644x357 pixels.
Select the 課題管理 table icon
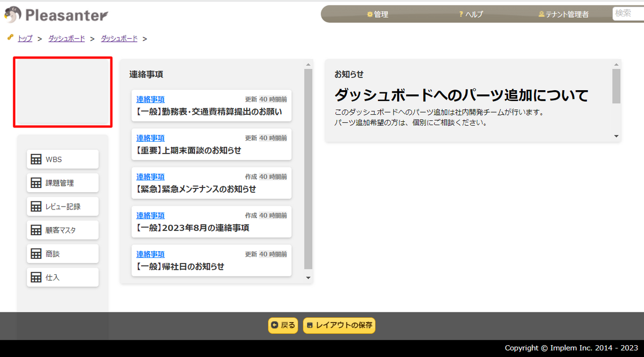tap(35, 183)
